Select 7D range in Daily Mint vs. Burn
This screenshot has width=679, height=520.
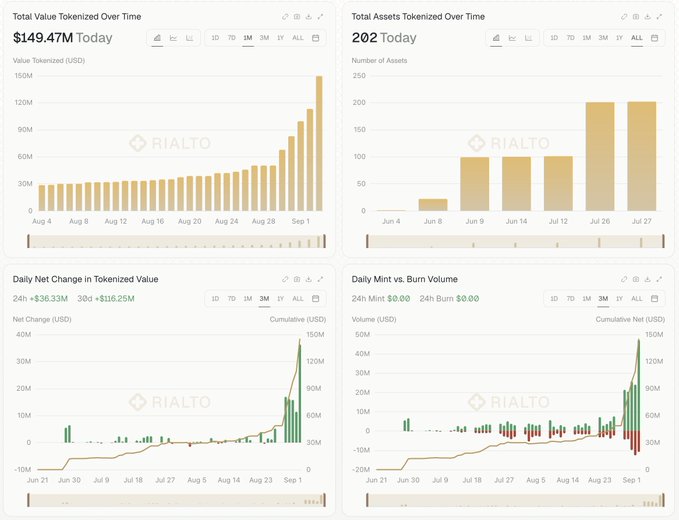pos(571,299)
